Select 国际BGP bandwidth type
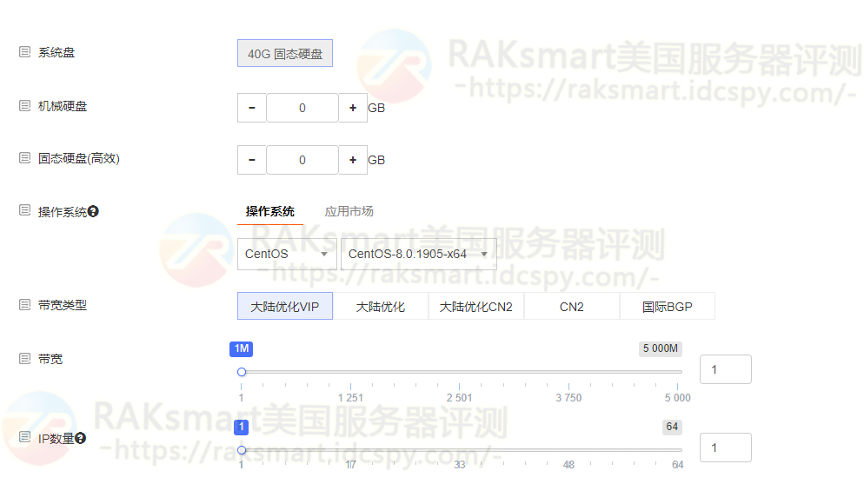Screen dimensions: 864x504 point(668,306)
